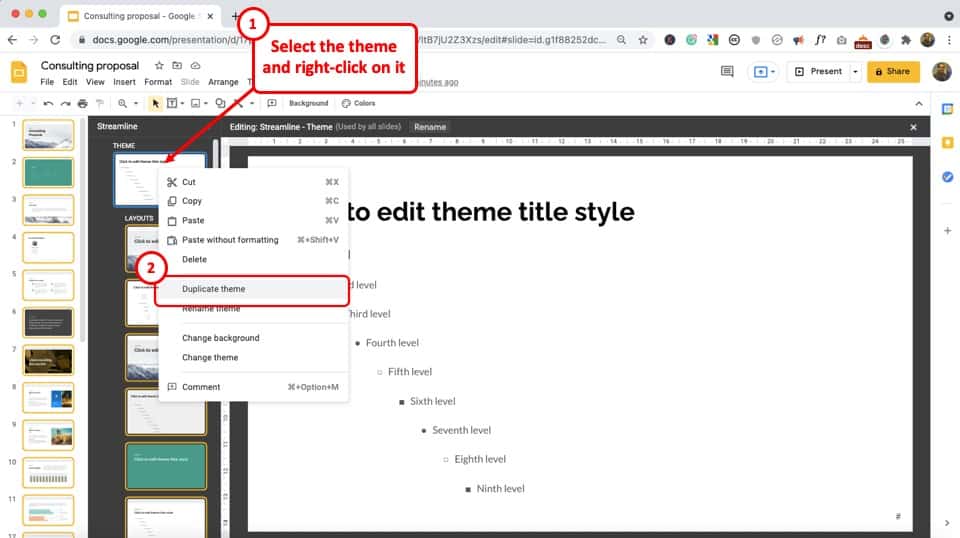The width and height of the screenshot is (960, 538).
Task: Choose Cut from the context menu
Action: [253, 182]
